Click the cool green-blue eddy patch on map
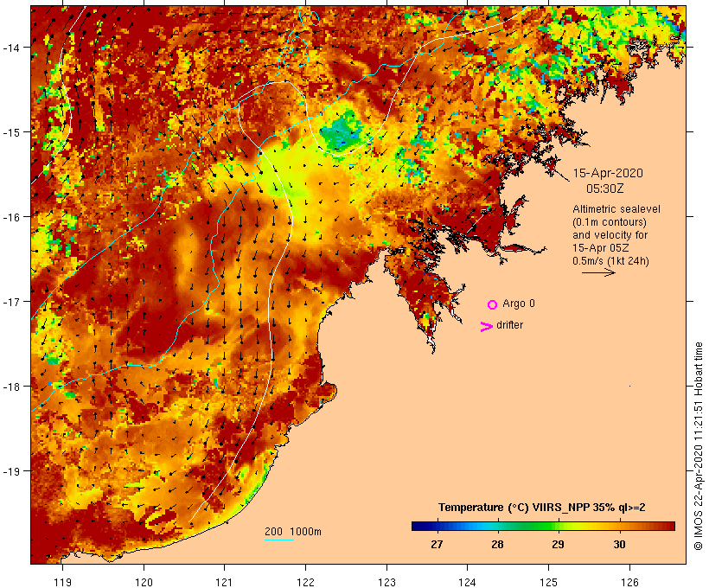This screenshot has height=588, width=709. coord(342,131)
